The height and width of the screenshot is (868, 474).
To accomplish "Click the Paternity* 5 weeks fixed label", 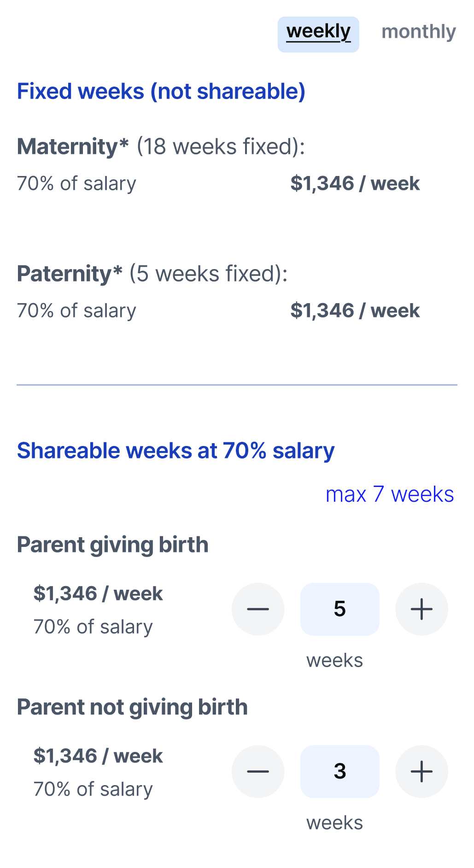I will point(152,274).
